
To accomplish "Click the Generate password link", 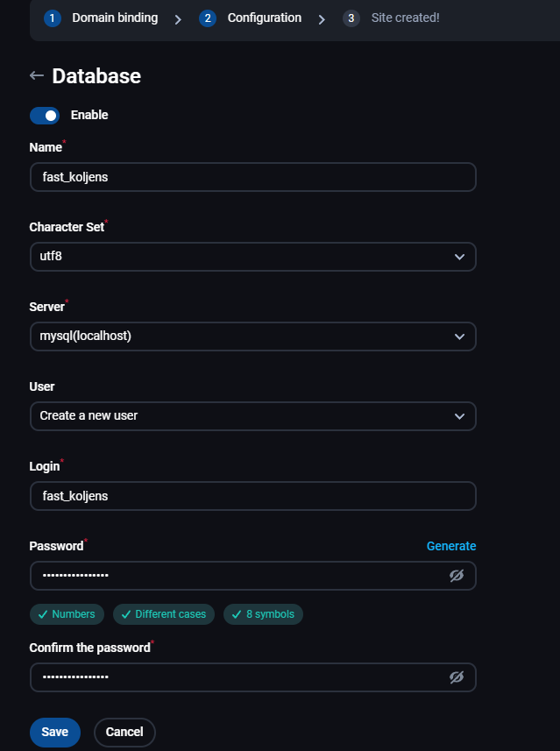I will point(451,546).
